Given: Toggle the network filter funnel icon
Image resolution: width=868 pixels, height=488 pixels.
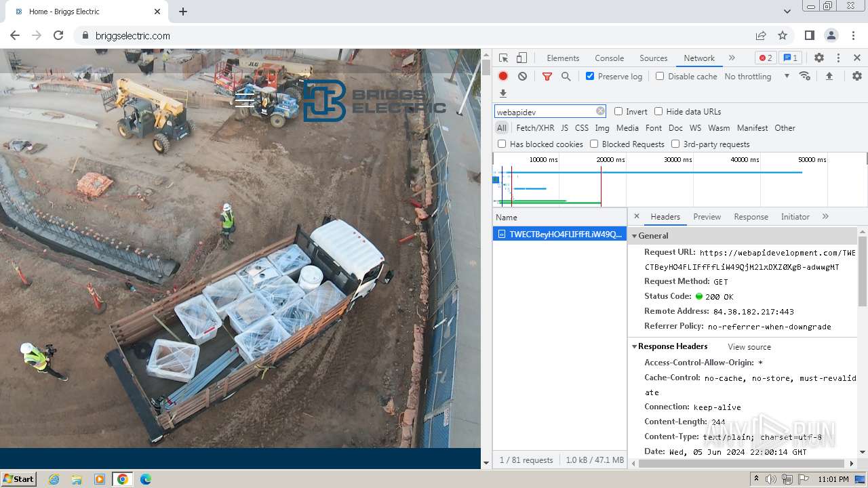Looking at the screenshot, I should point(547,77).
